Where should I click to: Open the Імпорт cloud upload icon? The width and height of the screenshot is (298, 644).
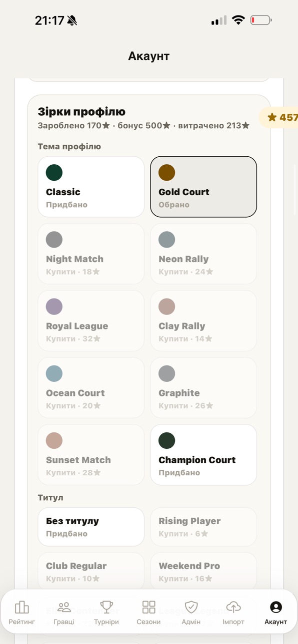233,607
